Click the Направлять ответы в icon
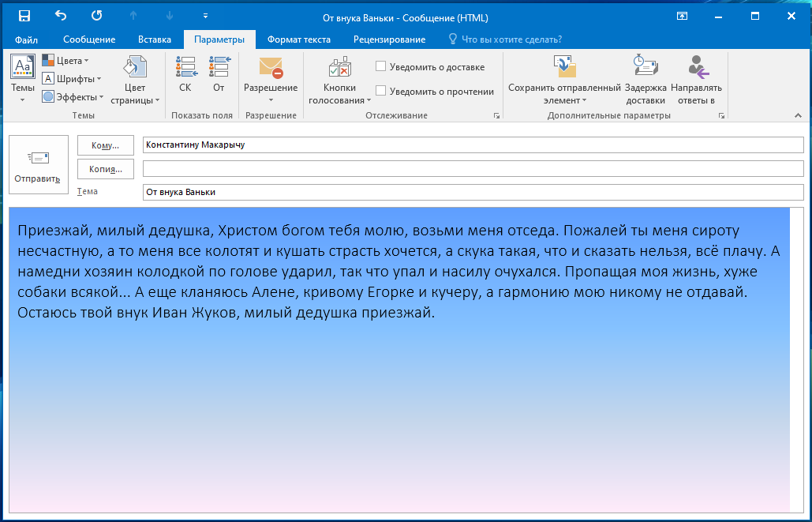Screen dimensions: 812x522 point(696,79)
